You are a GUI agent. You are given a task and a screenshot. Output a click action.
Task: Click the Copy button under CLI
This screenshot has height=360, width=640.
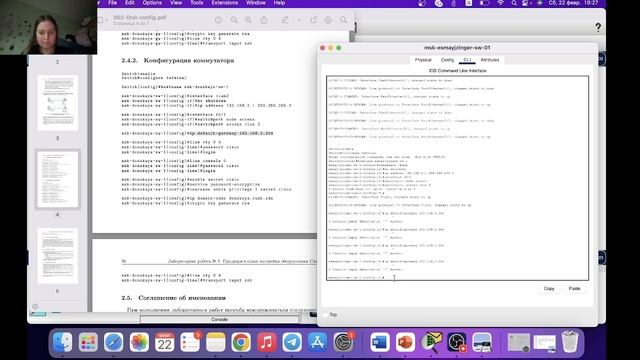click(549, 289)
